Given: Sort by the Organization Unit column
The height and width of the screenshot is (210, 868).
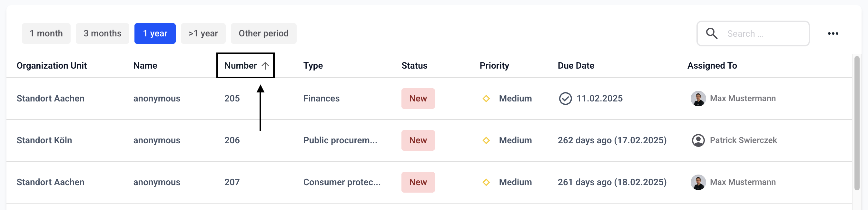Looking at the screenshot, I should pyautogui.click(x=52, y=66).
